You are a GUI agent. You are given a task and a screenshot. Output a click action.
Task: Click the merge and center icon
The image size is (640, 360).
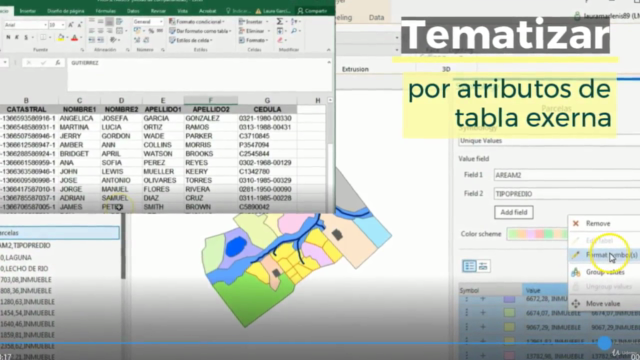[x=119, y=31]
